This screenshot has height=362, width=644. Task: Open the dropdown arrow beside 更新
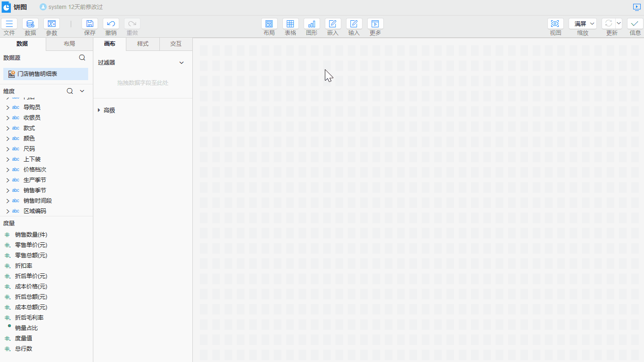pos(619,23)
